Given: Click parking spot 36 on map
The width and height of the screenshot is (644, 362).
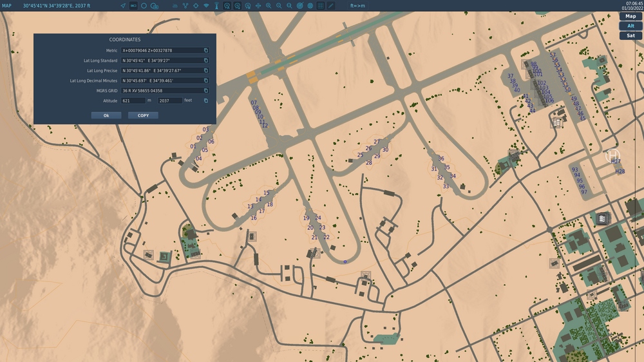Looking at the screenshot, I should (x=440, y=158).
